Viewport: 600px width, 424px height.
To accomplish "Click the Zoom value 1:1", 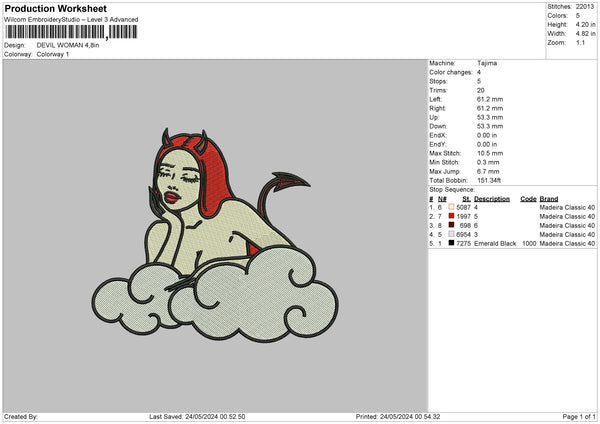I will [x=580, y=42].
